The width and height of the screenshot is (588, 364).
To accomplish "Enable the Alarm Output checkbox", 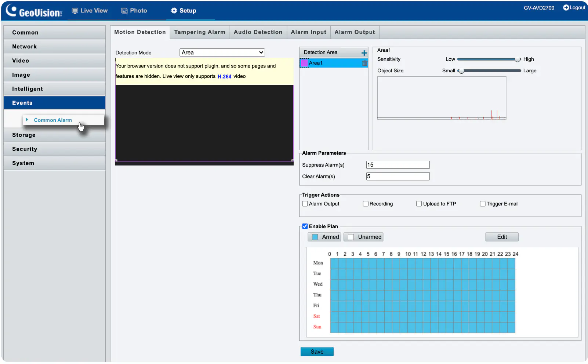I will (x=305, y=204).
